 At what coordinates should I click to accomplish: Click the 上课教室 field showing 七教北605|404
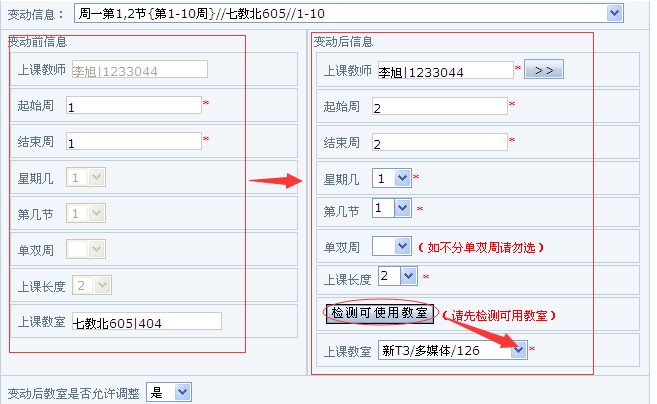(147, 321)
